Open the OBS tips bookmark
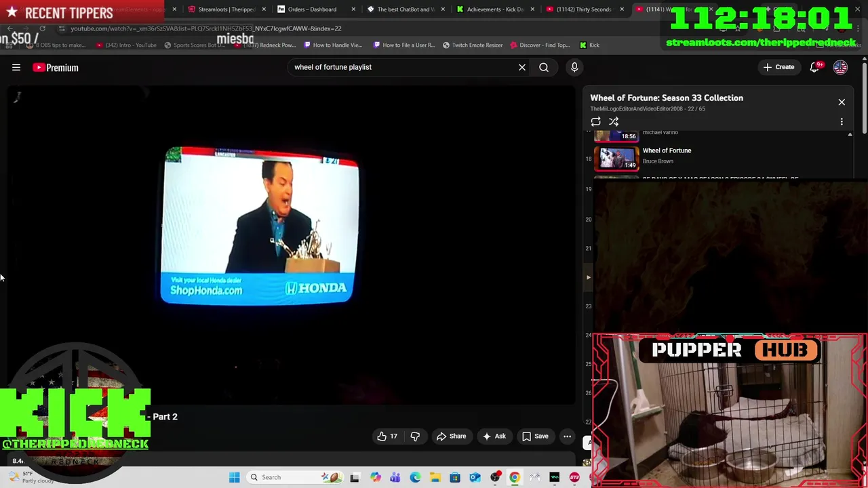The width and height of the screenshot is (868, 488). click(56, 45)
